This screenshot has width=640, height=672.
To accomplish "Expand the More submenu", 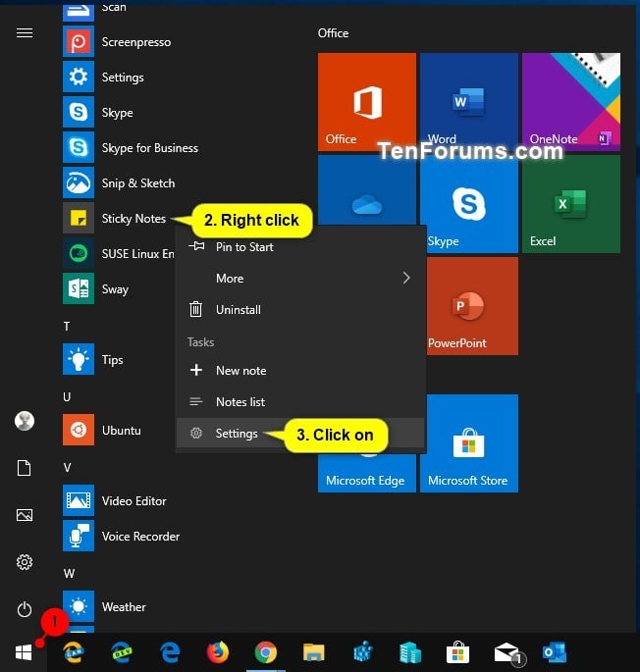I will 300,279.
